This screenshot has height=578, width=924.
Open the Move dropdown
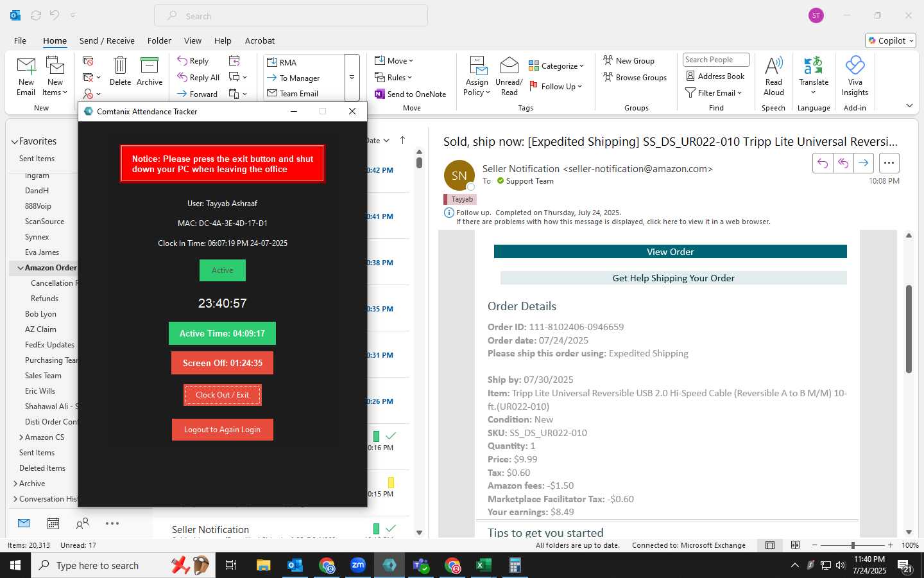394,60
